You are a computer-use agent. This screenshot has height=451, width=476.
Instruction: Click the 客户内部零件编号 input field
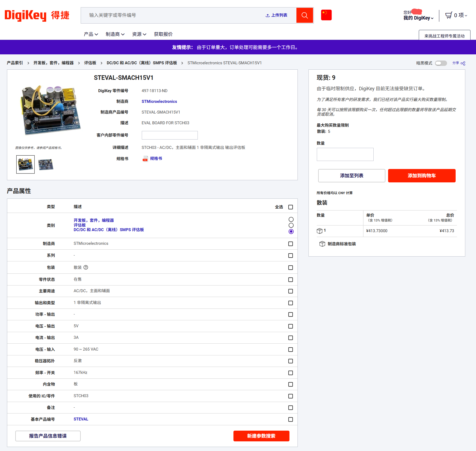pyautogui.click(x=170, y=135)
